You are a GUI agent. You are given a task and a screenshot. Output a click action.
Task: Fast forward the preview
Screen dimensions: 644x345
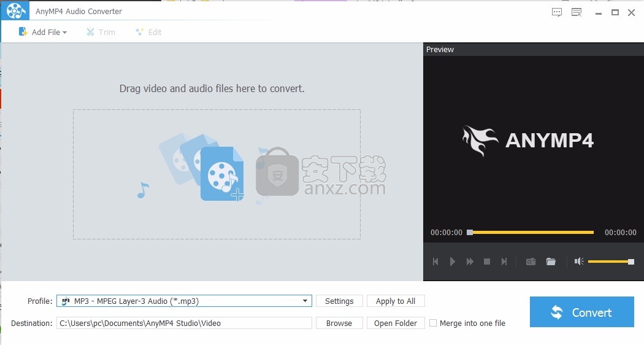coord(470,262)
